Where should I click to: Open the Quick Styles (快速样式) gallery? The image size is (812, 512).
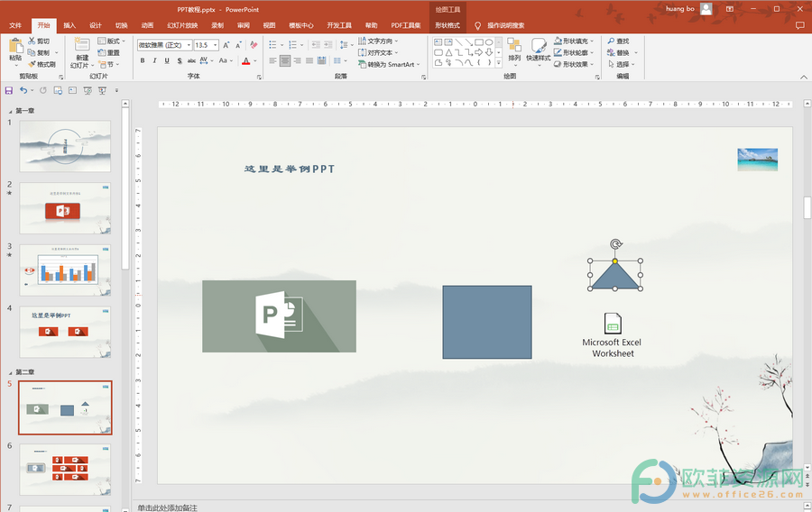pyautogui.click(x=538, y=50)
